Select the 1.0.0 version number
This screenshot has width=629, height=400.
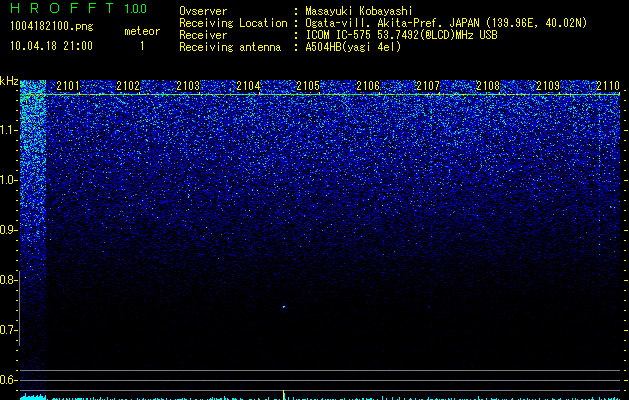coord(135,9)
